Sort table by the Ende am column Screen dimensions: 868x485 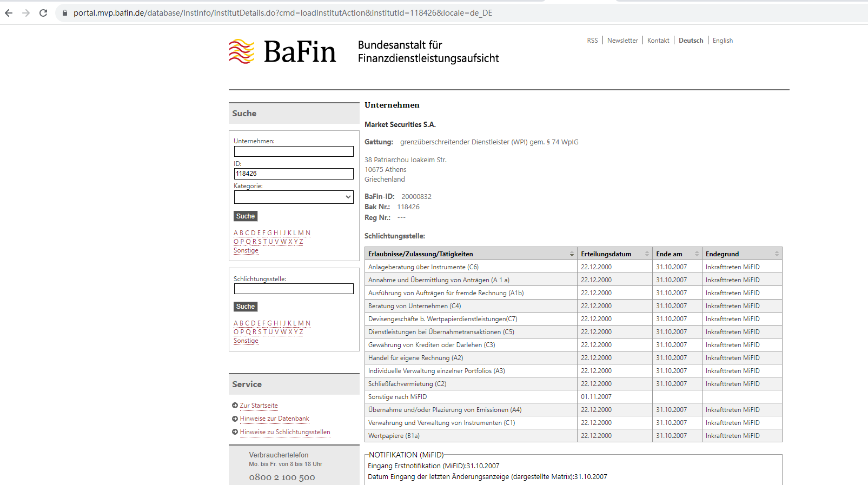click(697, 254)
